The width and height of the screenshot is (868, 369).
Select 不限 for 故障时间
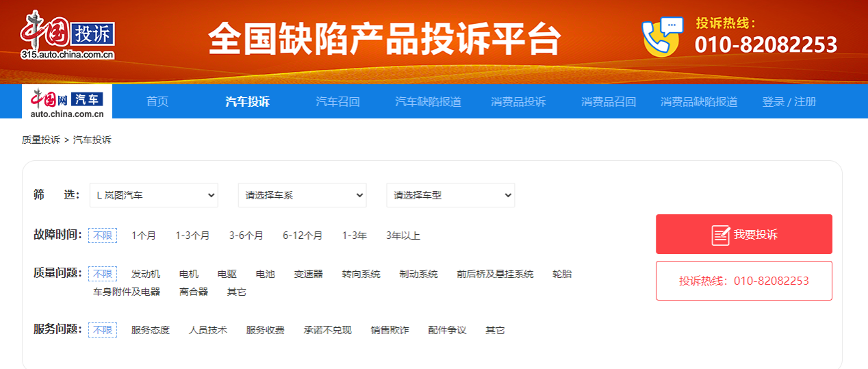tap(103, 236)
